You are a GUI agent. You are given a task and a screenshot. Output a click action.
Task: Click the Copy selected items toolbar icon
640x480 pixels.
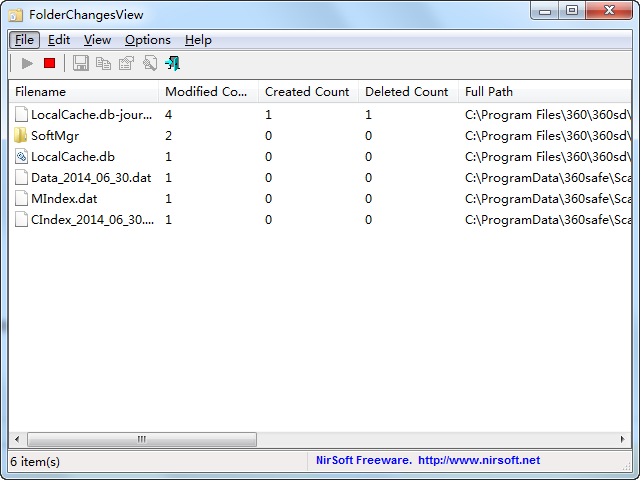(103, 64)
